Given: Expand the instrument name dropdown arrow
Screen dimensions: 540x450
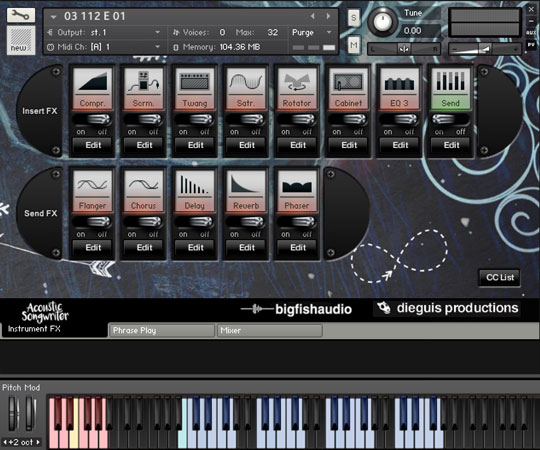Looking at the screenshot, I should point(53,17).
